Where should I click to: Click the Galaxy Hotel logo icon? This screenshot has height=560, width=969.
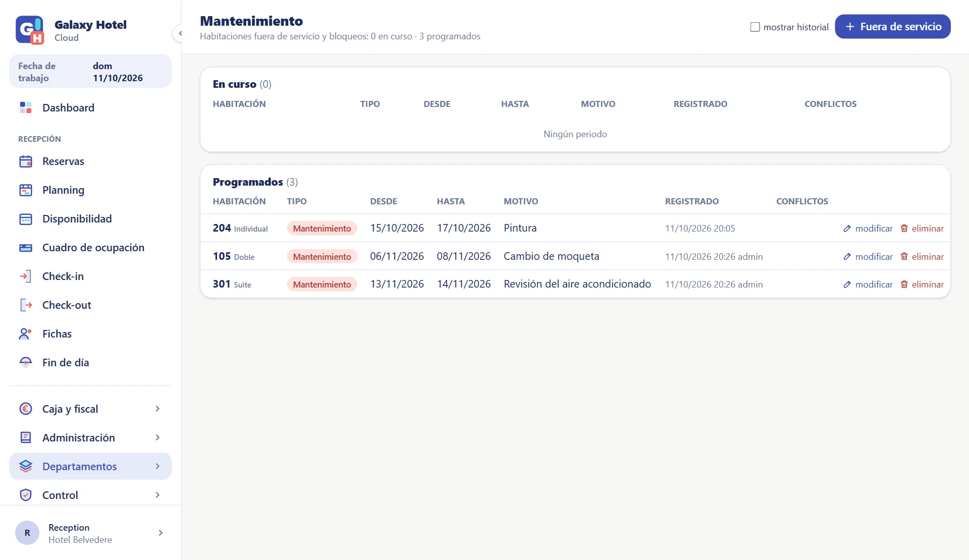tap(30, 30)
